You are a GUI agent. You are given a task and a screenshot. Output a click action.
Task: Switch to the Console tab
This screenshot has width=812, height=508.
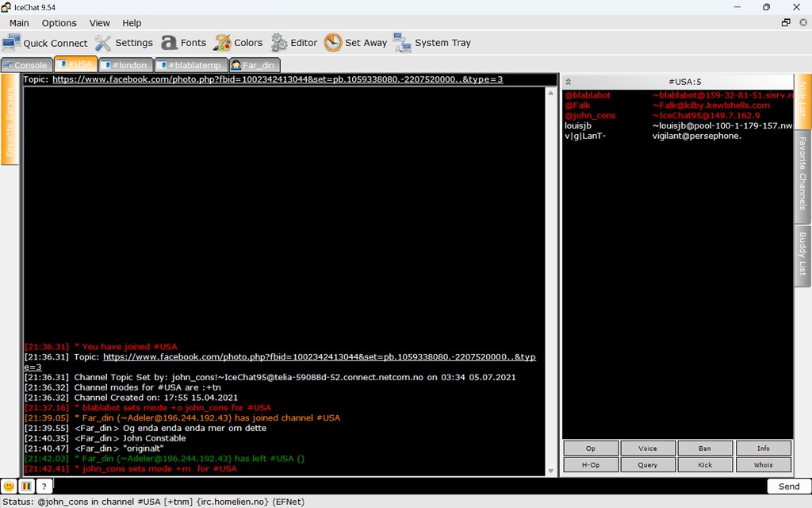[26, 65]
